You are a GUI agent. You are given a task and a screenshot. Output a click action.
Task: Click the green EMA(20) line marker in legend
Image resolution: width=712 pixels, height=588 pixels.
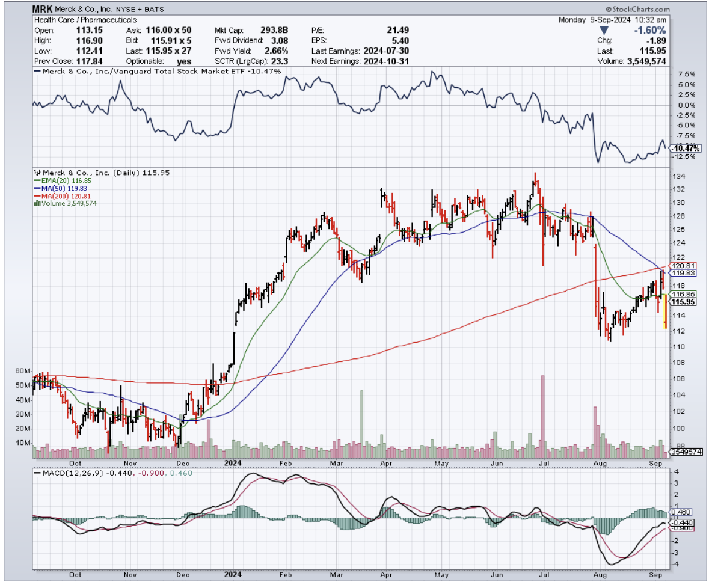coord(37,180)
